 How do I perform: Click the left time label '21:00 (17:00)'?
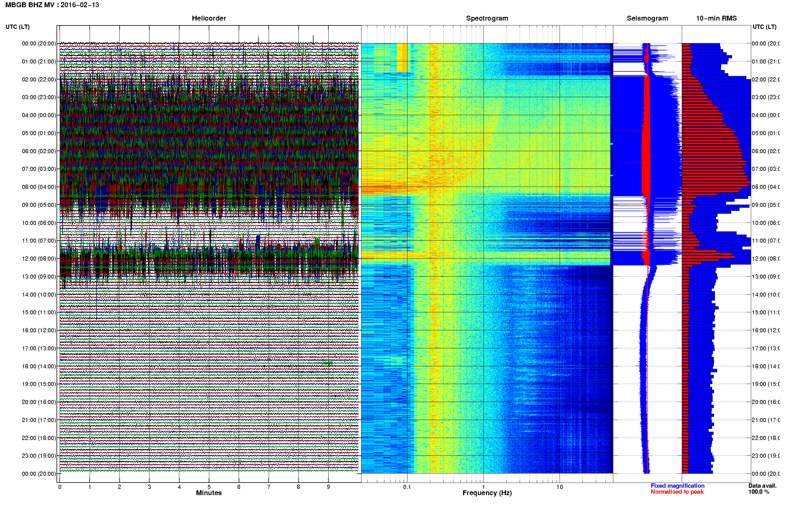(39, 420)
